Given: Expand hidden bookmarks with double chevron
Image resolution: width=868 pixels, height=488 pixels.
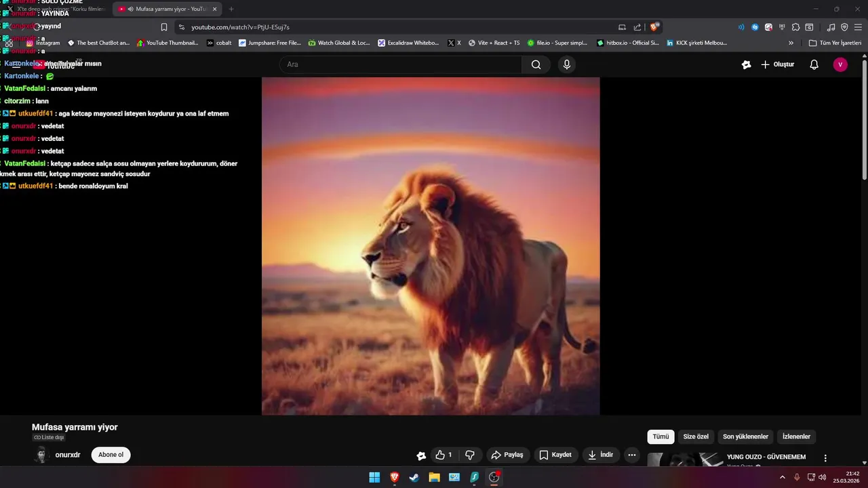Looking at the screenshot, I should point(791,43).
